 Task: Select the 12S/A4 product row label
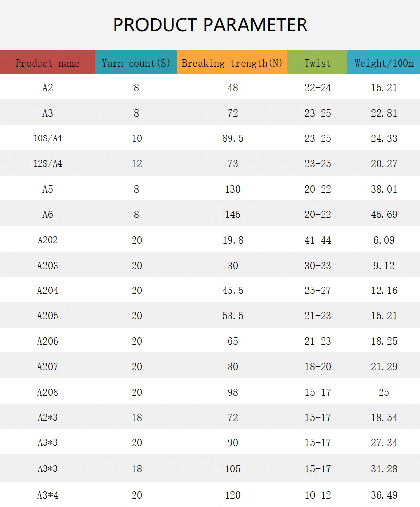(x=48, y=164)
